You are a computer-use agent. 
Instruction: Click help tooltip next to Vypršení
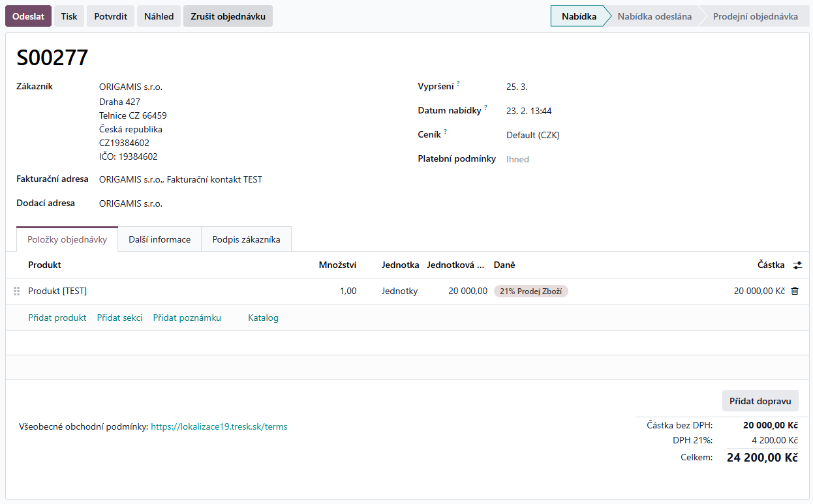click(x=458, y=83)
